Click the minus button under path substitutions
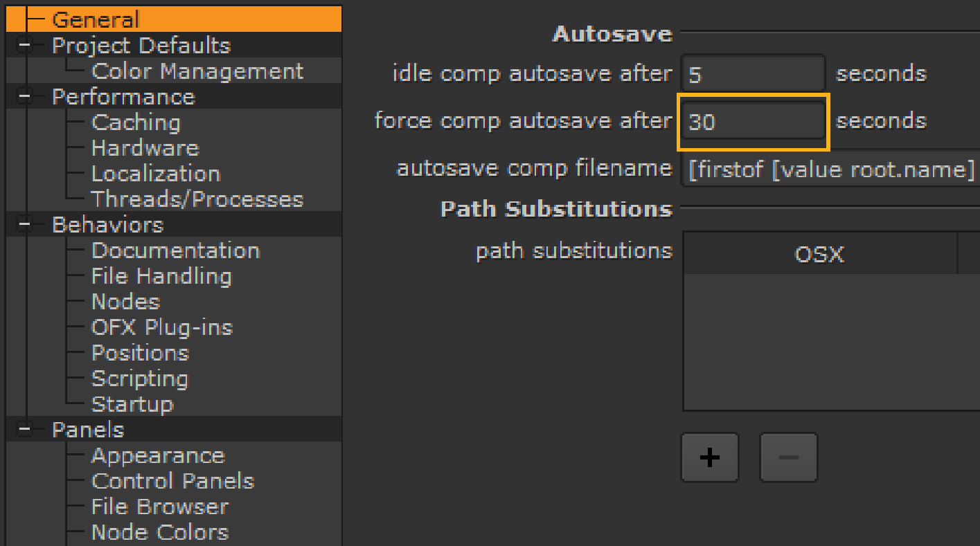 (x=788, y=457)
